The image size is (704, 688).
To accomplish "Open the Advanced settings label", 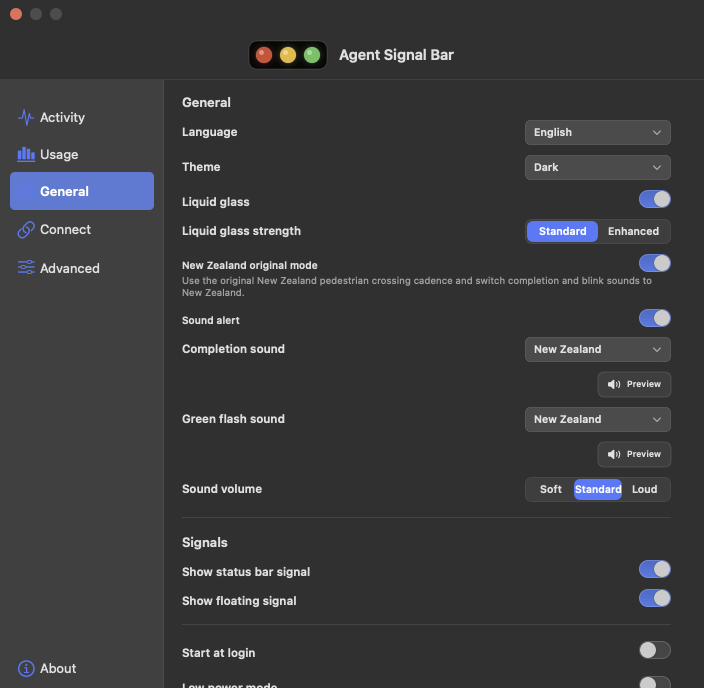I will pos(70,268).
